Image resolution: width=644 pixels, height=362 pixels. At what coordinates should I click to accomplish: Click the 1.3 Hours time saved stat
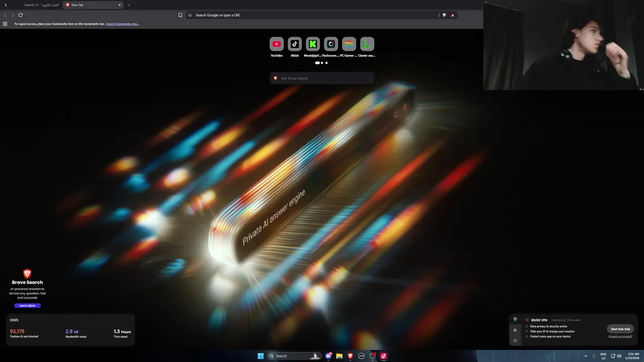pos(122,333)
